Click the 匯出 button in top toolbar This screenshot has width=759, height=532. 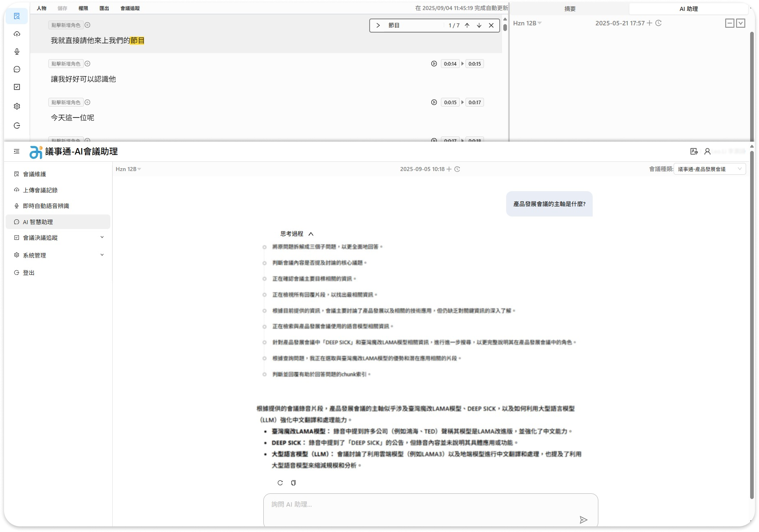[x=104, y=8]
